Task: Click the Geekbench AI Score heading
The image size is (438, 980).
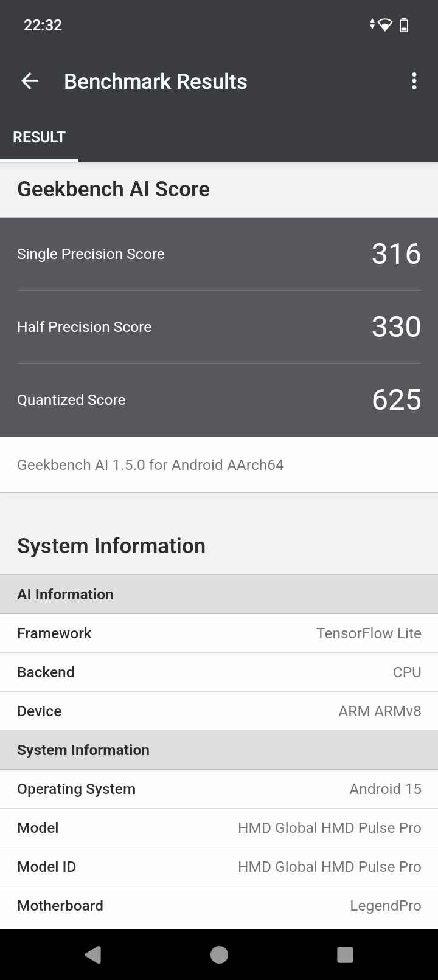Action: 113,188
